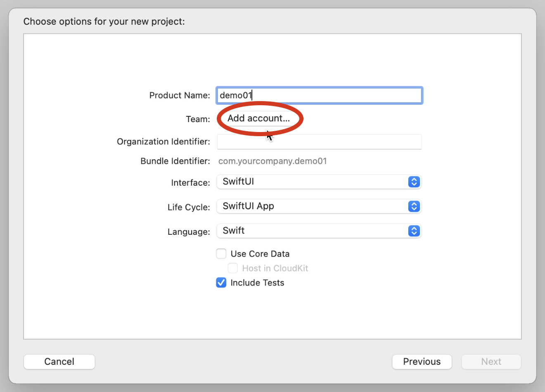The height and width of the screenshot is (392, 545).
Task: Click the blue chevron icon on Language
Action: pyautogui.click(x=414, y=231)
